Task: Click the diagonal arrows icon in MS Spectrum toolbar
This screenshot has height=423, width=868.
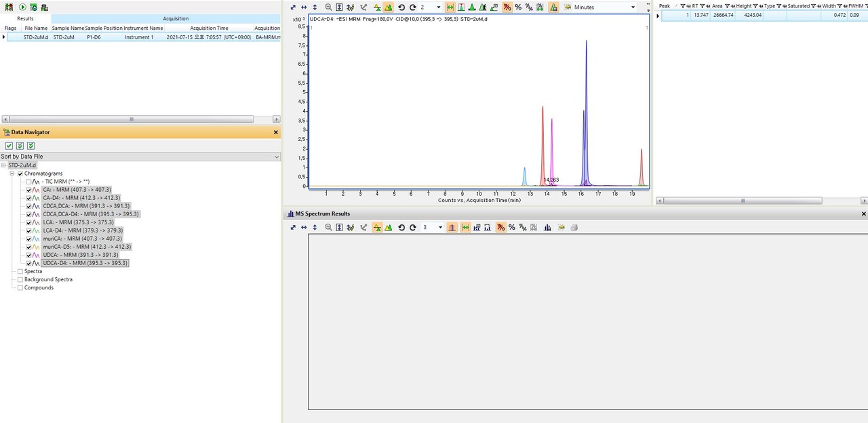Action: 293,228
